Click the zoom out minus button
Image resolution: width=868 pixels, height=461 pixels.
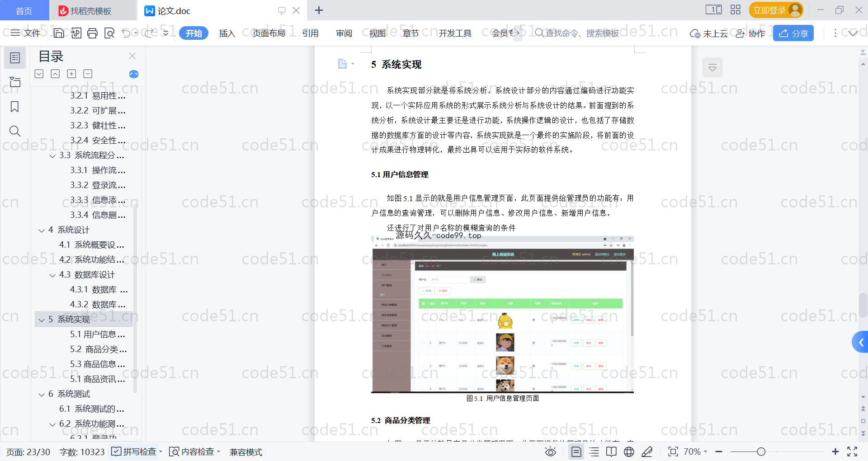click(719, 452)
